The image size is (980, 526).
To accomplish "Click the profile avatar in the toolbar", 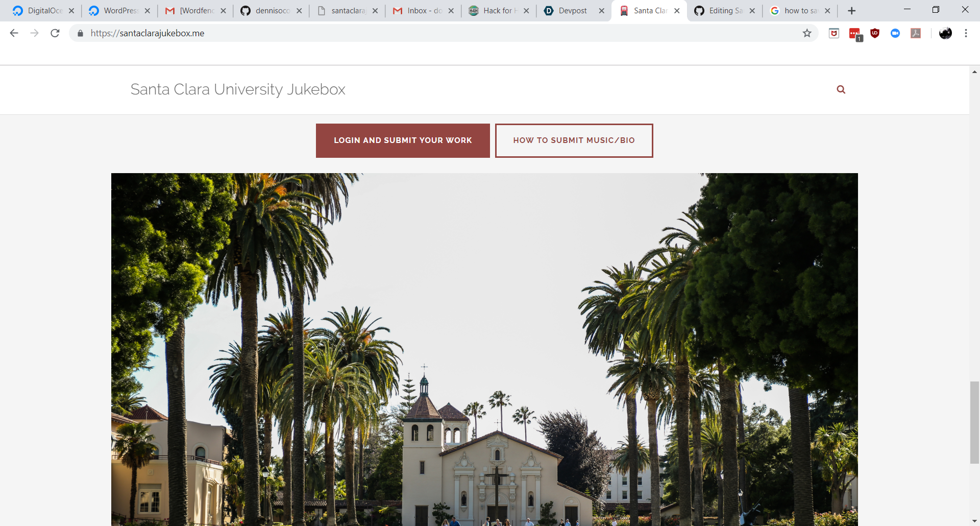I will click(x=945, y=33).
